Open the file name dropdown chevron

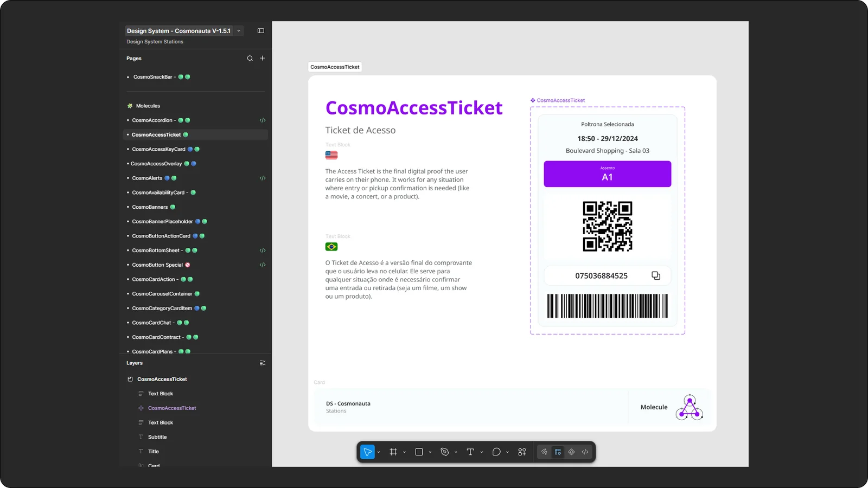[239, 31]
